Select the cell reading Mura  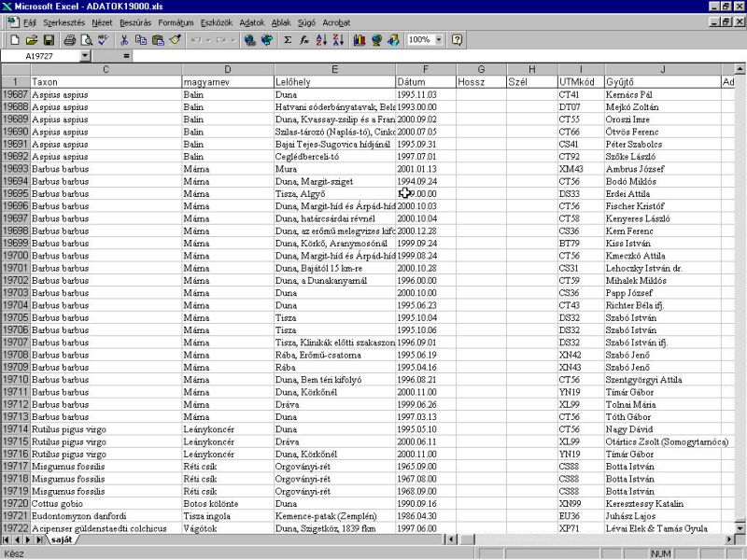coord(335,169)
